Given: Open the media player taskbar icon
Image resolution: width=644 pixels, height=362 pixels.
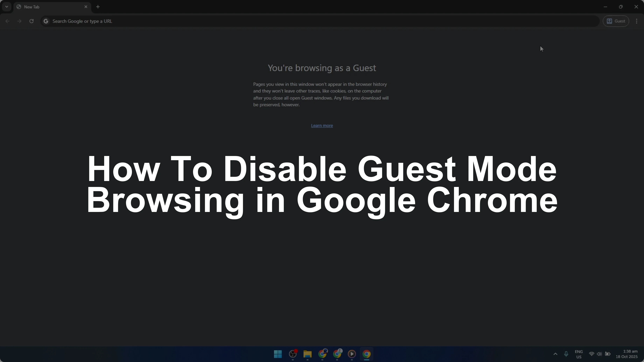Looking at the screenshot, I should coord(352,354).
